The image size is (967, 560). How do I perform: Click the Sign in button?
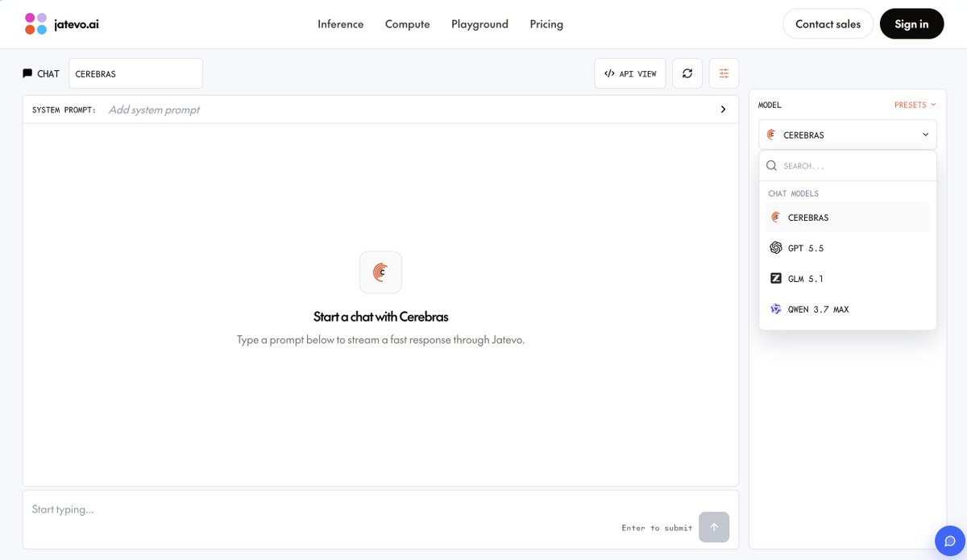(911, 24)
